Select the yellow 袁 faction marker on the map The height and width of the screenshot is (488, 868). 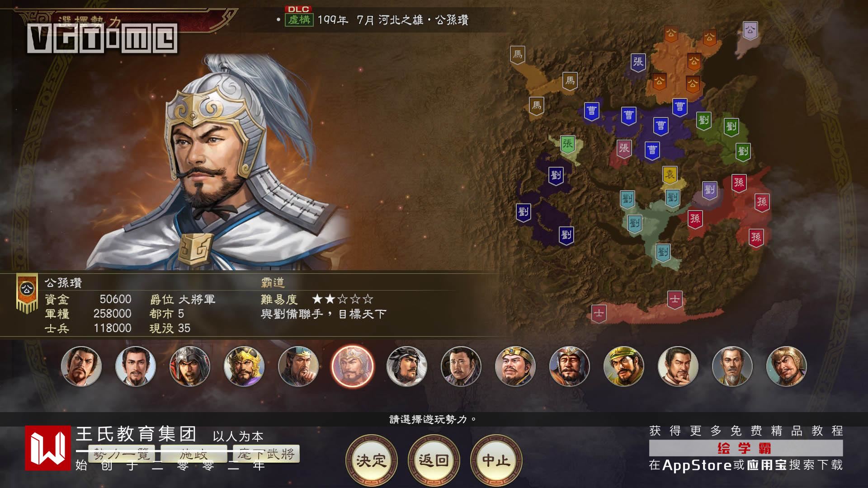pos(670,175)
